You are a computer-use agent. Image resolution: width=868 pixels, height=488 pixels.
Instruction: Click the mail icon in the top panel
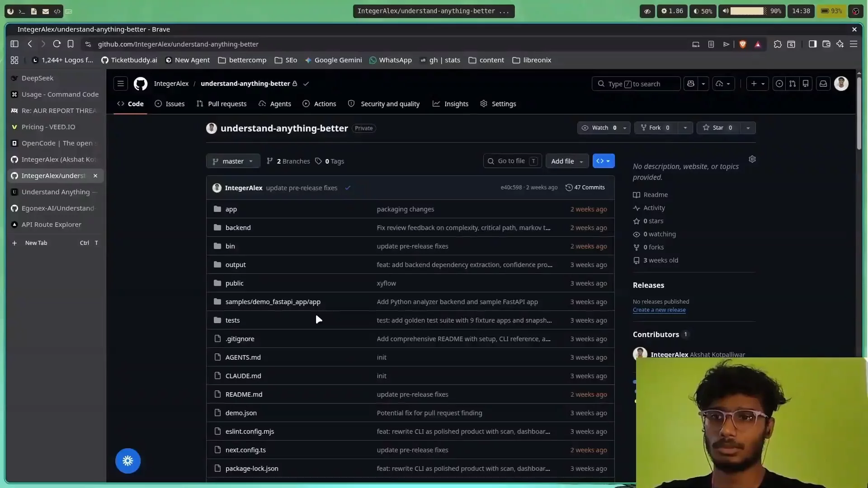(x=45, y=11)
